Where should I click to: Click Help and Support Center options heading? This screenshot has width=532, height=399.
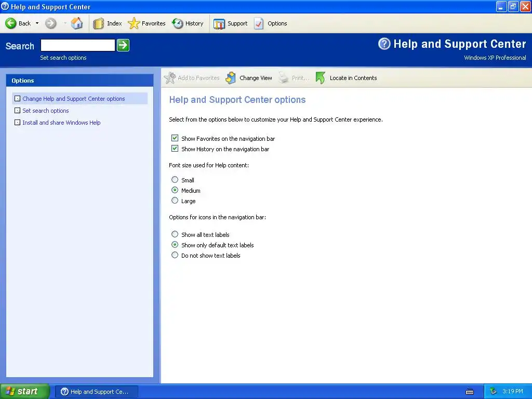pos(237,100)
